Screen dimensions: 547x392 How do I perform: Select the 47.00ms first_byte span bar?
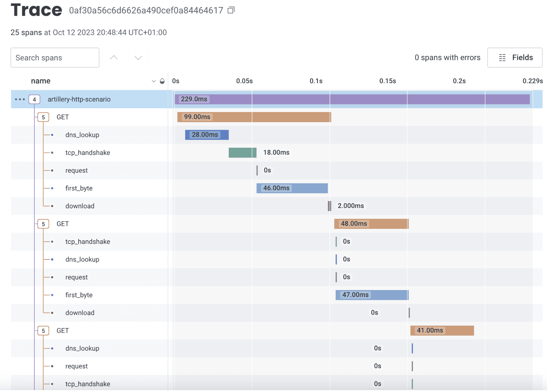click(372, 295)
